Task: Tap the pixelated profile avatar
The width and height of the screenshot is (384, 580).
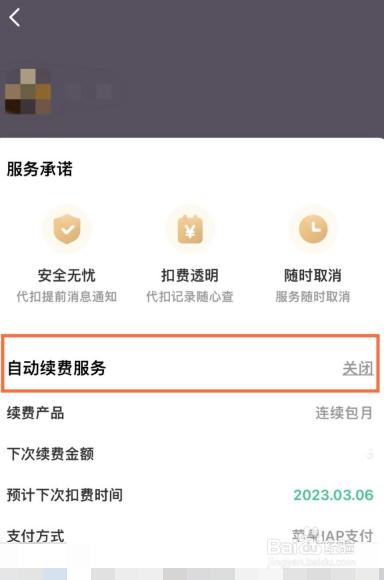Action: click(28, 91)
